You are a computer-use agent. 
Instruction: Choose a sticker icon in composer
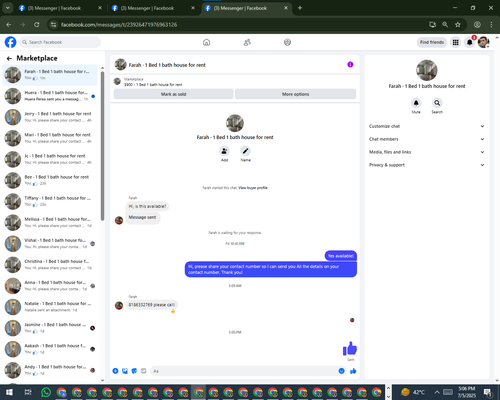click(x=134, y=371)
